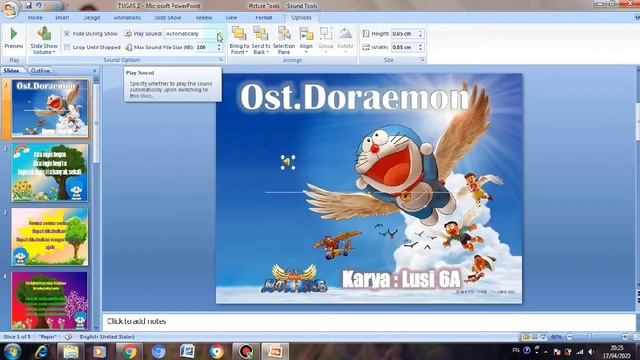Screen dimensions: 640x360
Task: Click the zoom percentage value
Action: [x=556, y=337]
